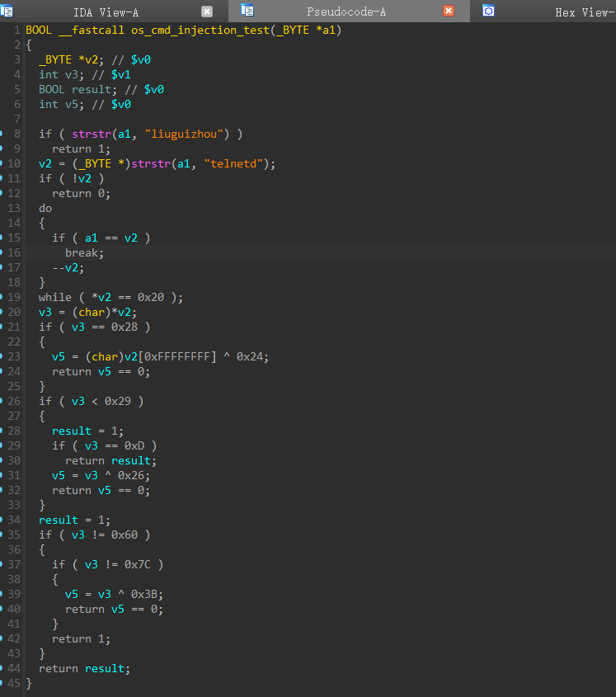The height and width of the screenshot is (697, 616).
Task: Click the function name os_cmd_injection_test
Action: tap(200, 31)
